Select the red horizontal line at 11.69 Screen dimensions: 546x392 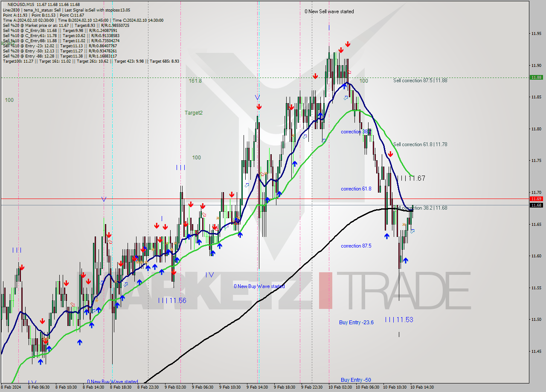click(x=264, y=199)
